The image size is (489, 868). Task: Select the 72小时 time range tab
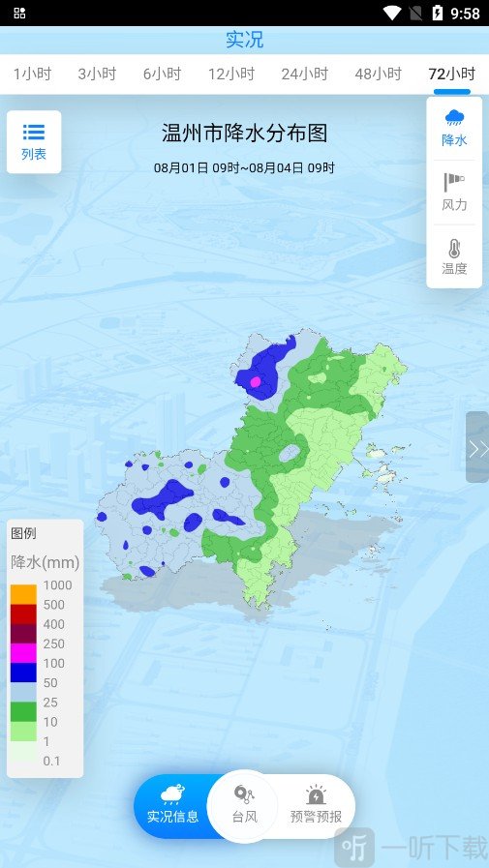click(452, 74)
